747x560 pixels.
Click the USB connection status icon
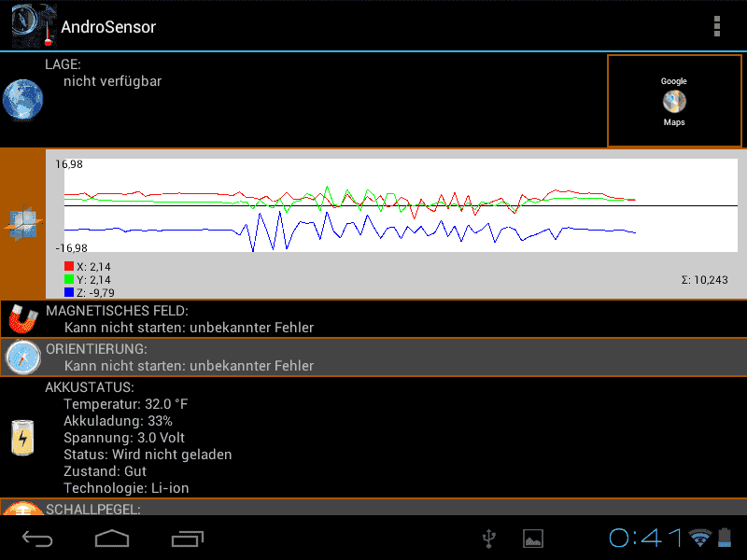point(488,539)
